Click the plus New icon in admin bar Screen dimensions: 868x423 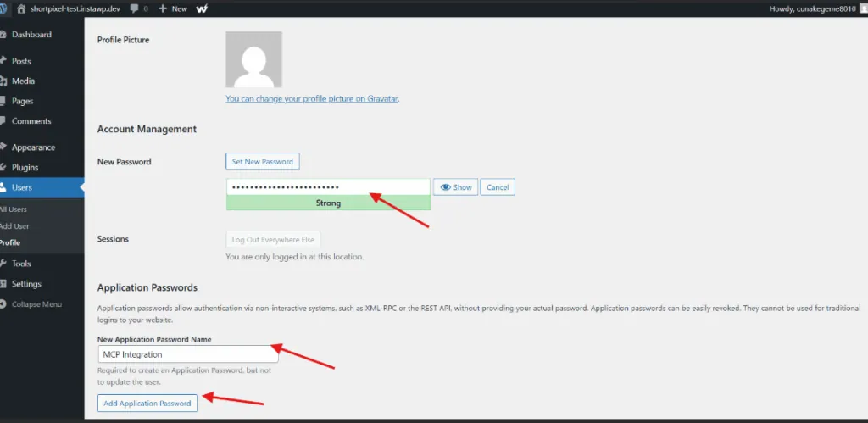163,8
